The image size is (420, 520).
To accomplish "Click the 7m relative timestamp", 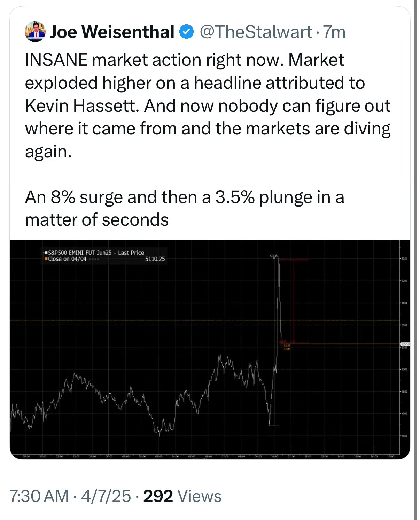I will [334, 32].
